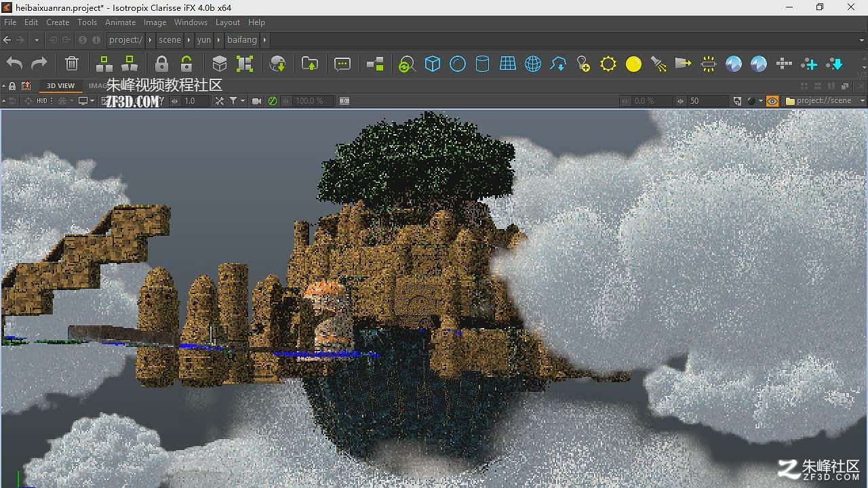Click the sun-outline distant light icon
The height and width of the screenshot is (488, 868).
coord(608,64)
